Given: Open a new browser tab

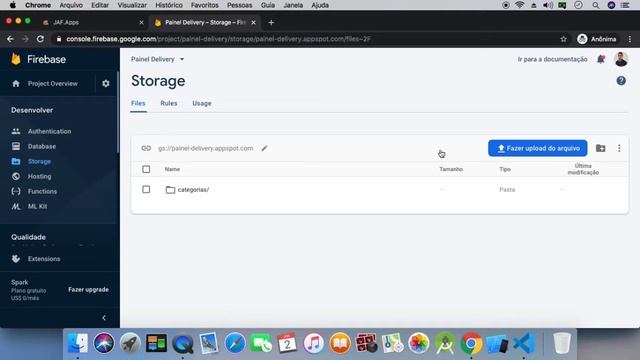Looking at the screenshot, I should tap(271, 22).
